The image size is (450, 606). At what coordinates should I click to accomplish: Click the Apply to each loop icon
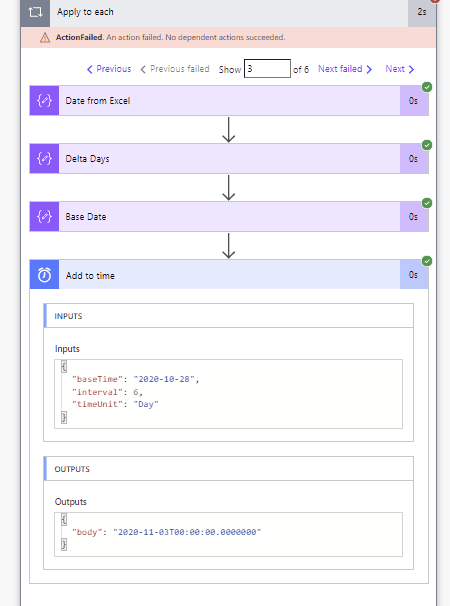(35, 12)
